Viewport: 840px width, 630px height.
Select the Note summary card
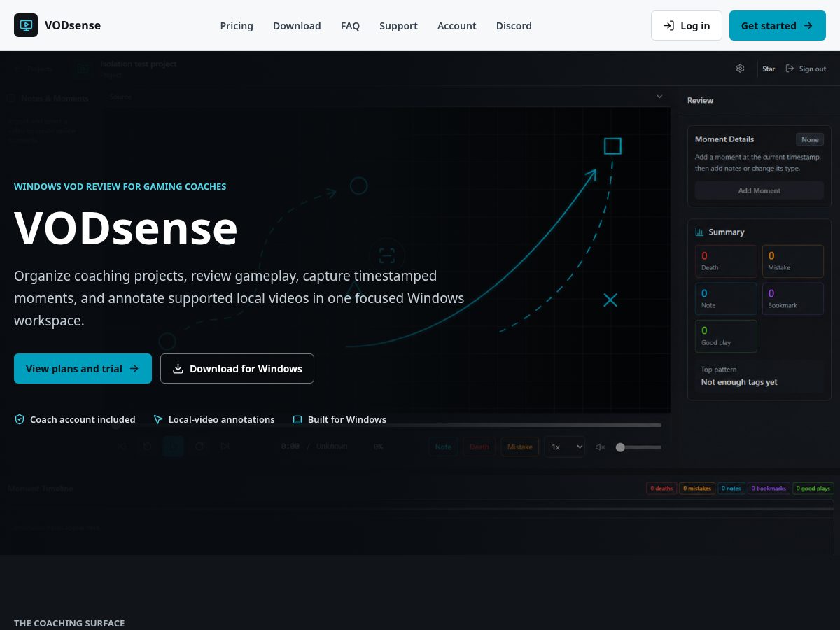(726, 299)
